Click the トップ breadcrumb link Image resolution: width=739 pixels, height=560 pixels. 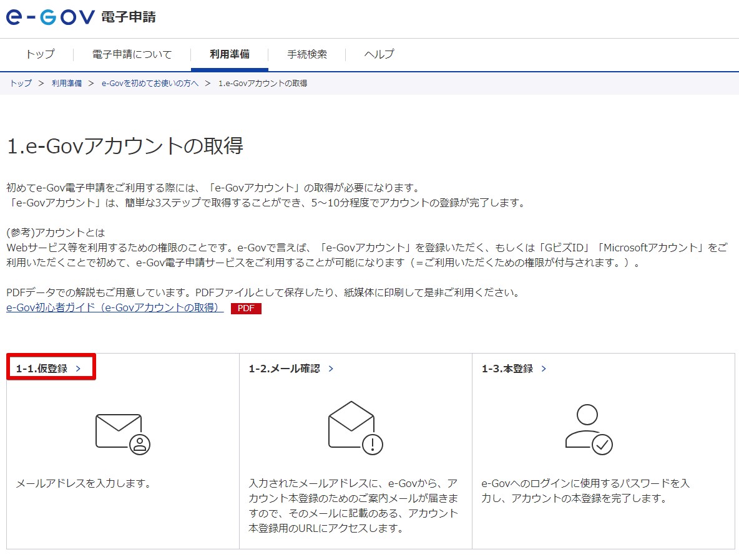click(21, 84)
